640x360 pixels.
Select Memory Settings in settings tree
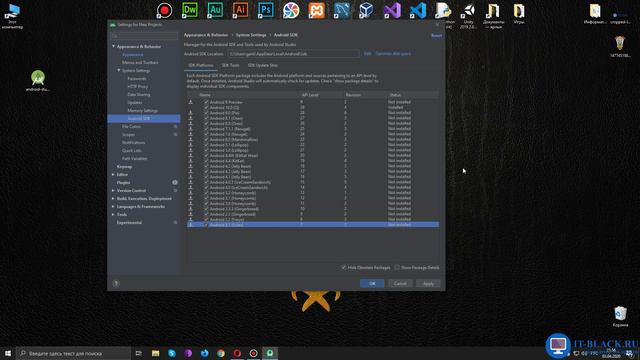[142, 111]
